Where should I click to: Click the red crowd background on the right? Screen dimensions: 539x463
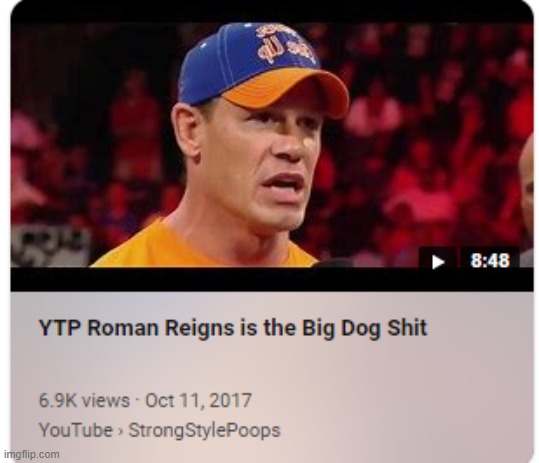(433, 137)
